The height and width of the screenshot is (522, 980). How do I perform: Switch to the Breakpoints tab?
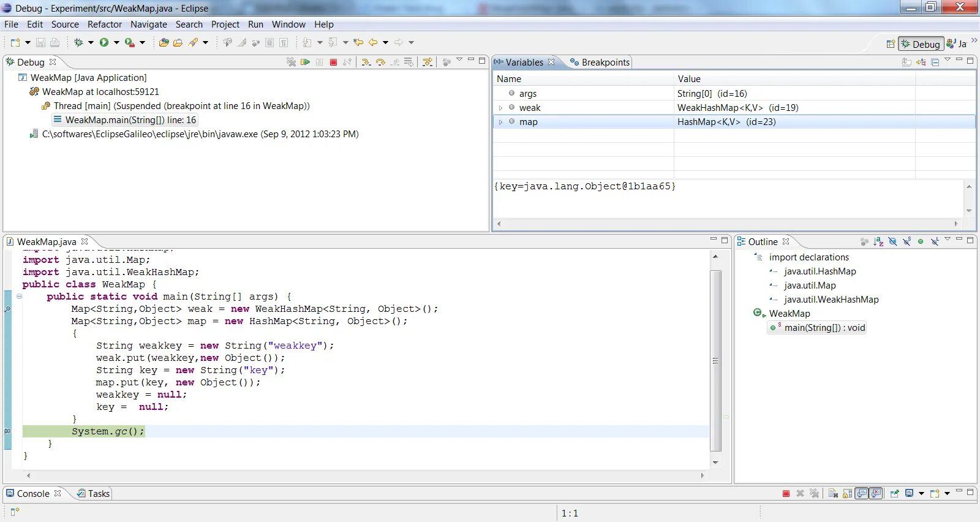click(x=599, y=62)
